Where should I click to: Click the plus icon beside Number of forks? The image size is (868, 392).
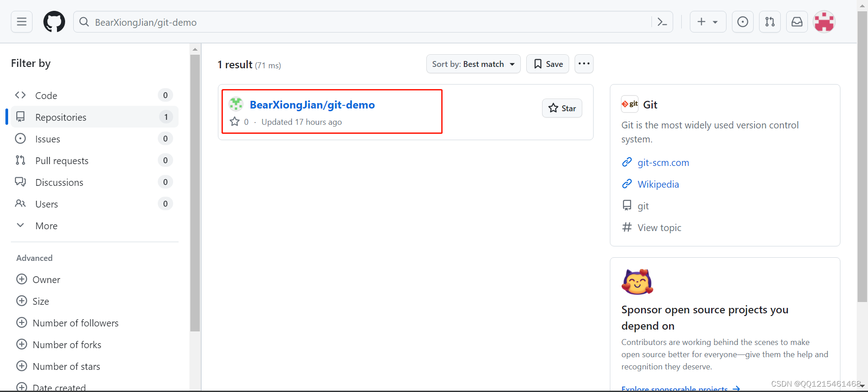coord(22,344)
